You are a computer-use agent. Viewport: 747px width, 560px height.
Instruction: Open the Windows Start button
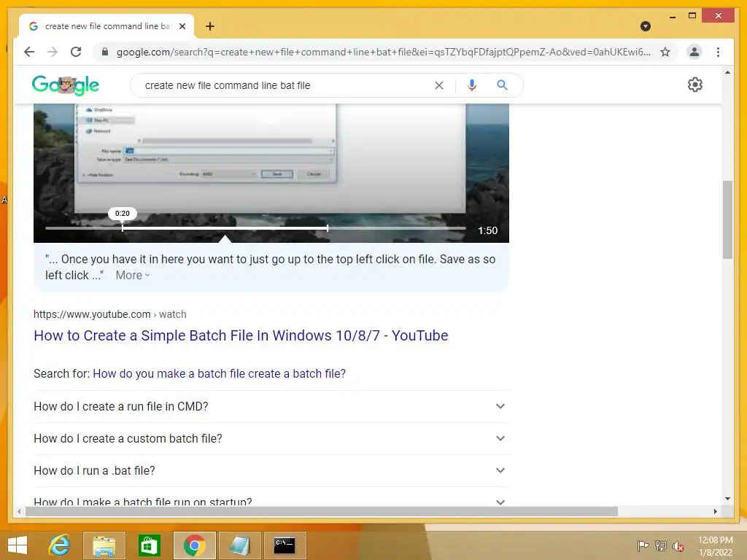(18, 545)
